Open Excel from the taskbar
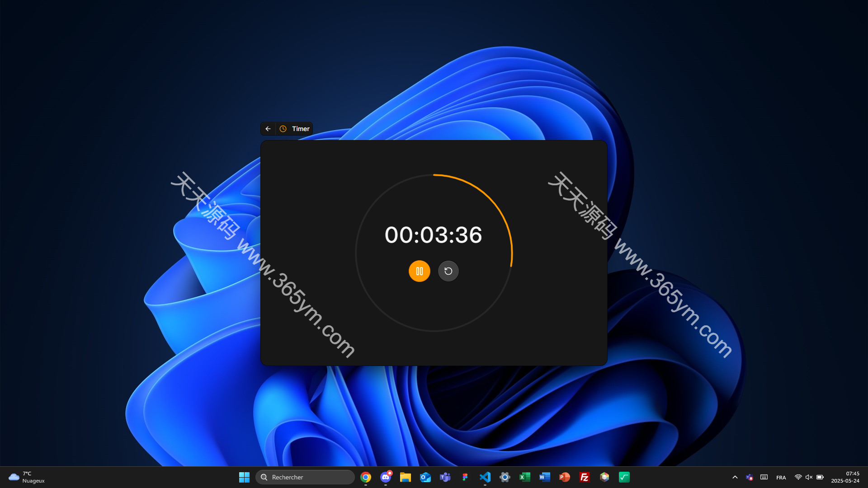 click(x=524, y=477)
